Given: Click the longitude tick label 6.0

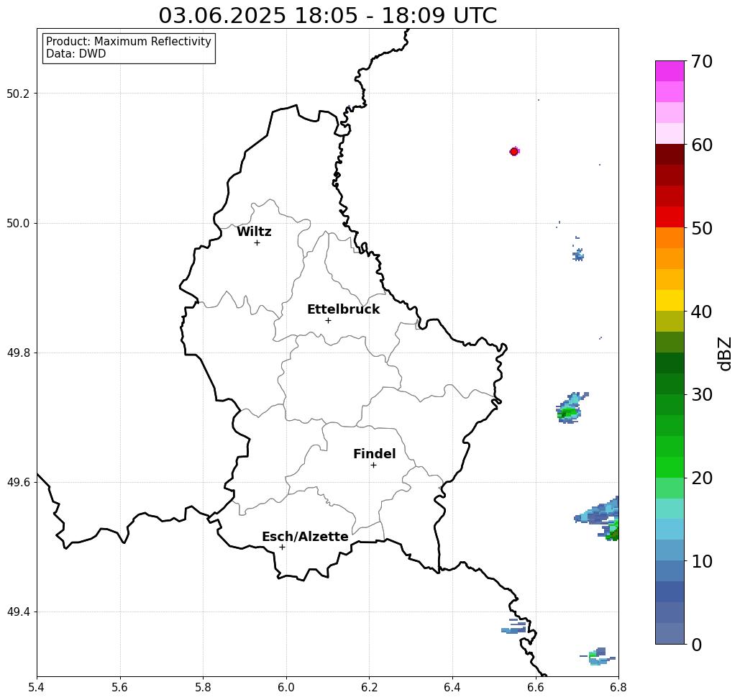Looking at the screenshot, I should click(x=286, y=687).
